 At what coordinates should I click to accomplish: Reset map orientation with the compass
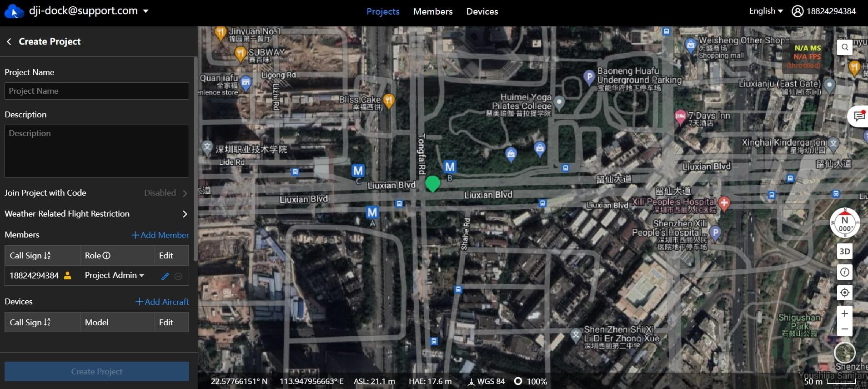point(844,223)
